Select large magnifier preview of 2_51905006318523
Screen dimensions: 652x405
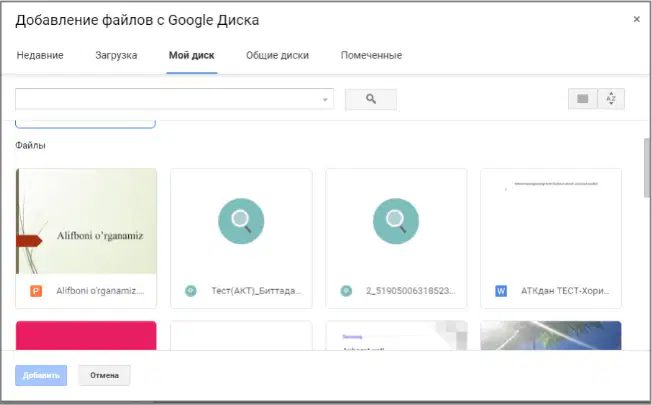[x=396, y=221]
